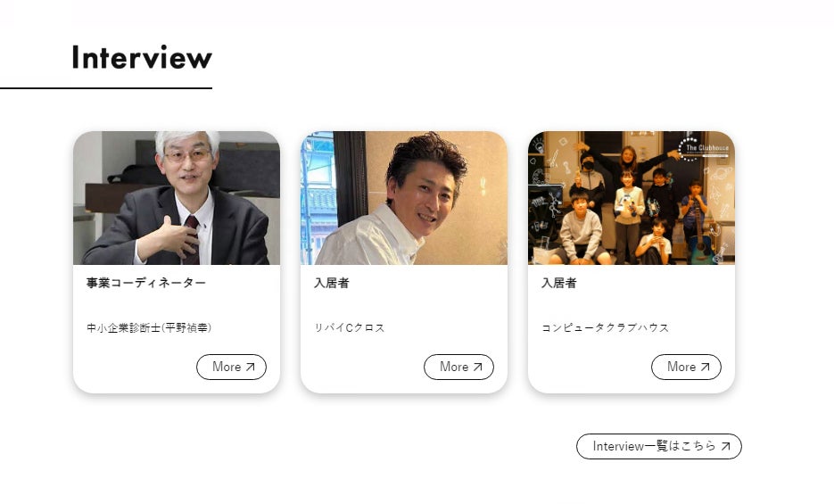Open photo of gray-haired man in suit
This screenshot has height=504, width=834.
tap(177, 198)
